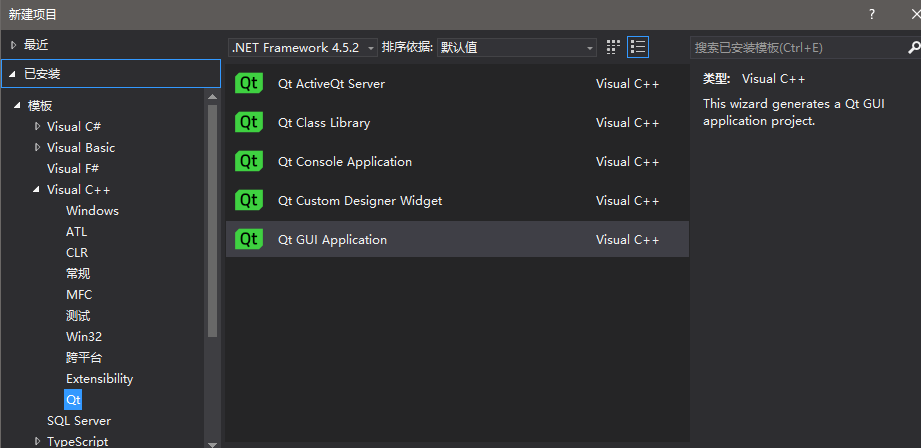Select Visual F# in the template tree
The height and width of the screenshot is (448, 921).
pyautogui.click(x=73, y=169)
